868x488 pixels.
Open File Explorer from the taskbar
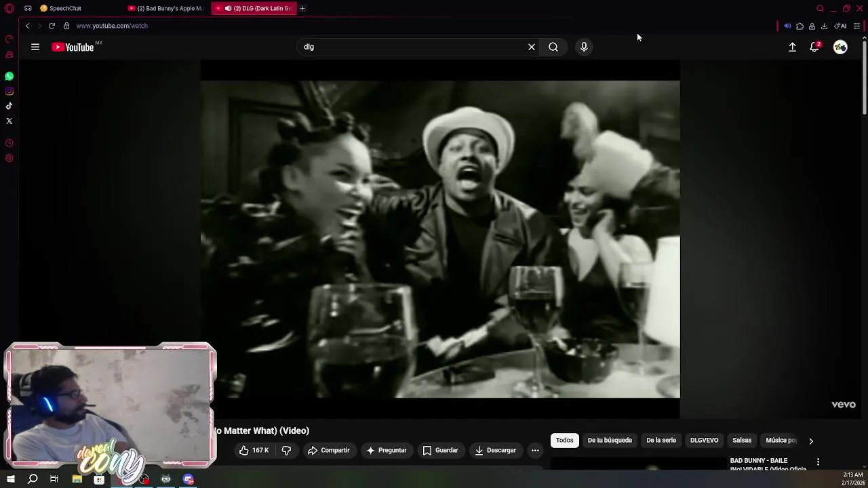pyautogui.click(x=77, y=479)
